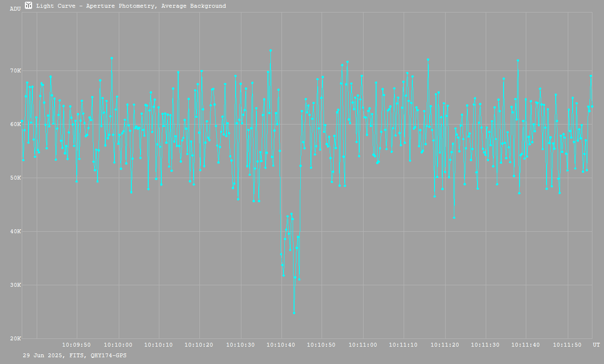Click the 50K label on the vertical axis
604x364 pixels.
15,178
